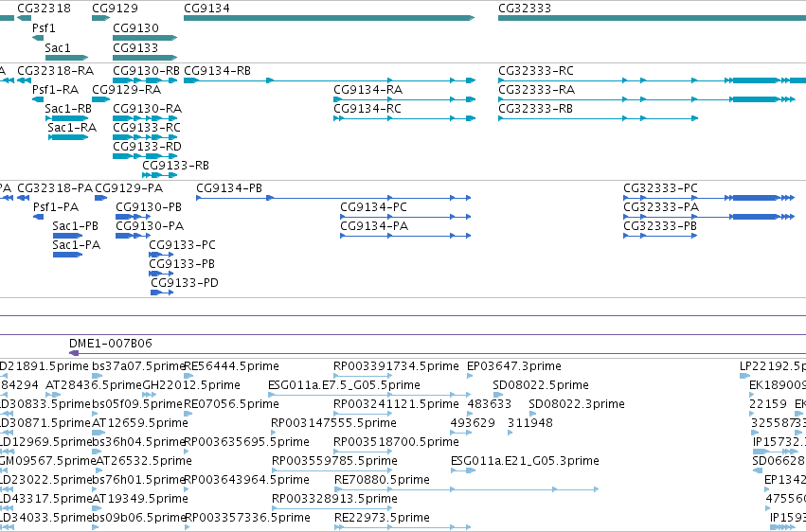Image resolution: width=806 pixels, height=532 pixels.
Task: Click the CG9133 gene label
Action: 135,47
